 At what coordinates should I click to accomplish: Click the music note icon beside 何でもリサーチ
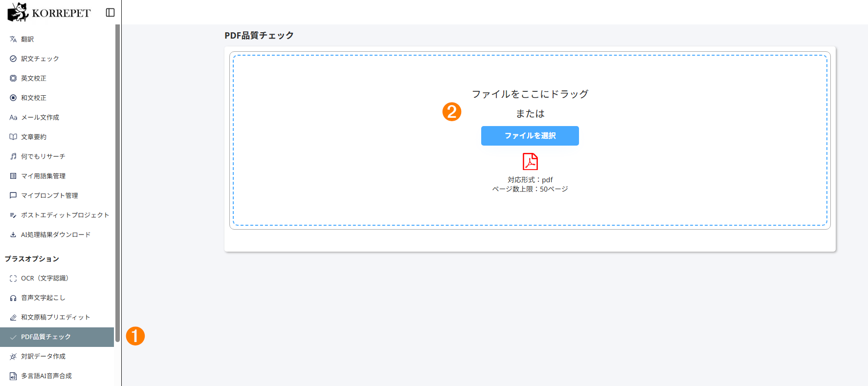coord(13,156)
